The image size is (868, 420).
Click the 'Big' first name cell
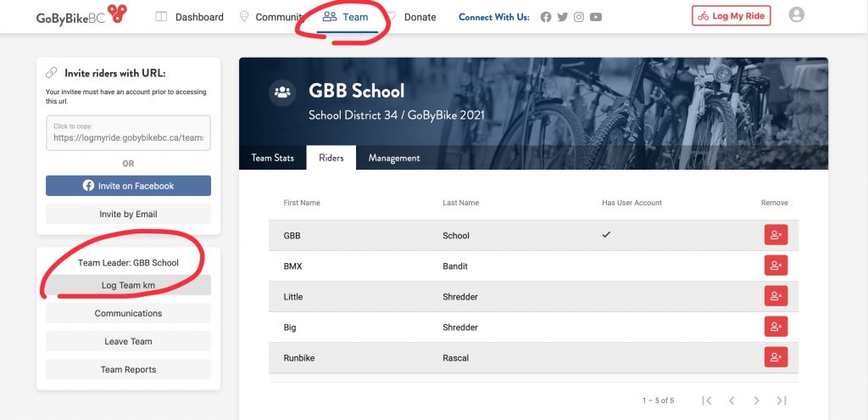click(x=290, y=328)
